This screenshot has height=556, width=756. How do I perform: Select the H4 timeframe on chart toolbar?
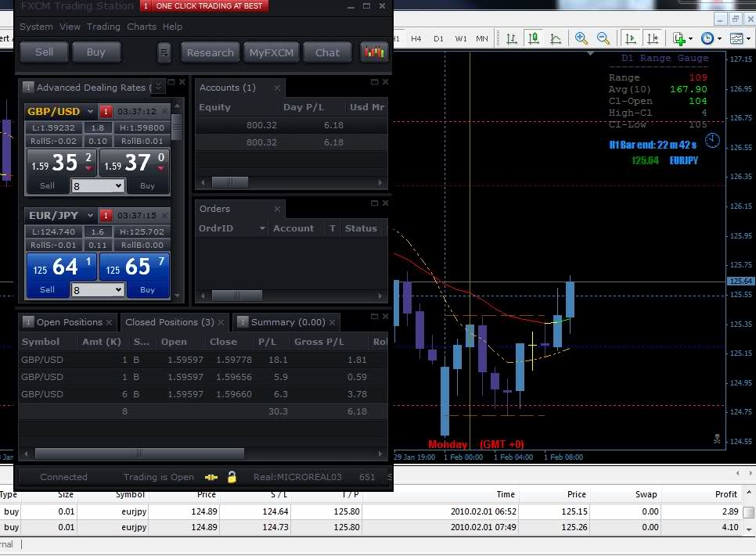(416, 38)
